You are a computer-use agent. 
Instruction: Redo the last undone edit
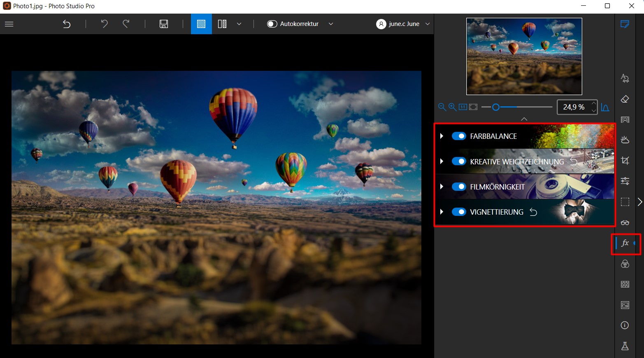(126, 24)
